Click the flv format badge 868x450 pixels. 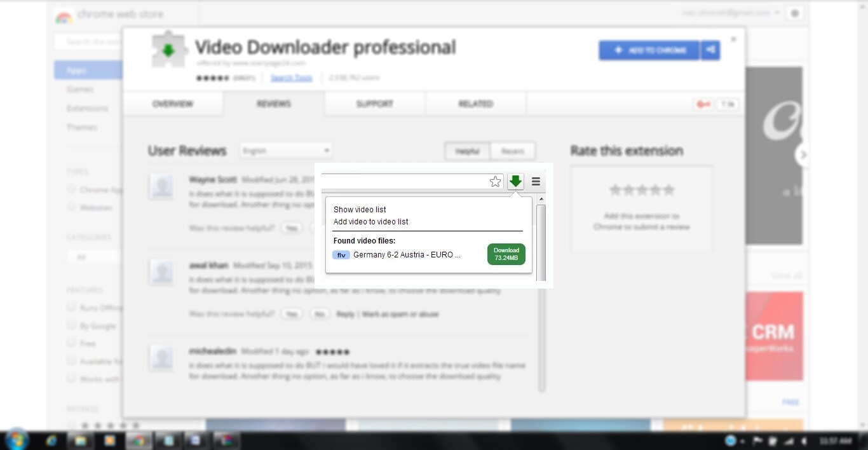[341, 255]
